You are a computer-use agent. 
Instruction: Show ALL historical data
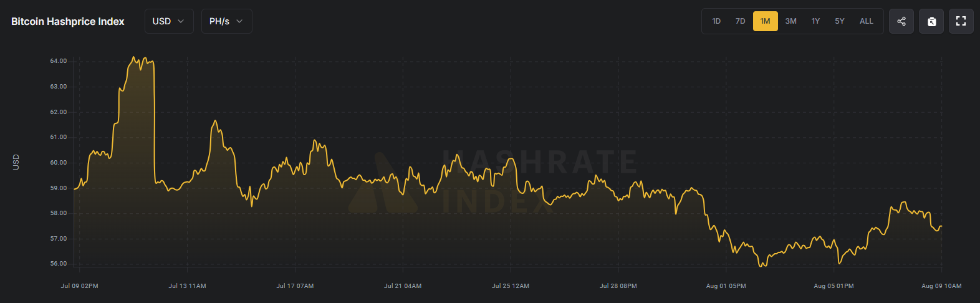click(866, 21)
